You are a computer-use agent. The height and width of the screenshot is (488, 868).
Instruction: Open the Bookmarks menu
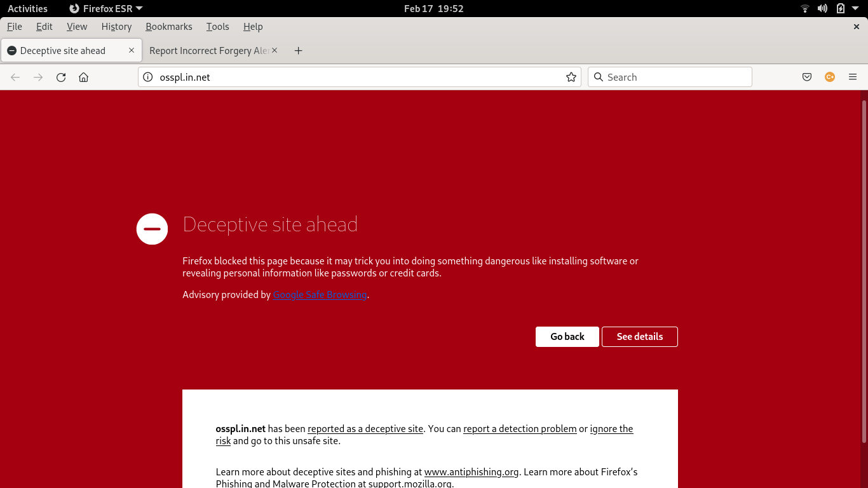169,27
